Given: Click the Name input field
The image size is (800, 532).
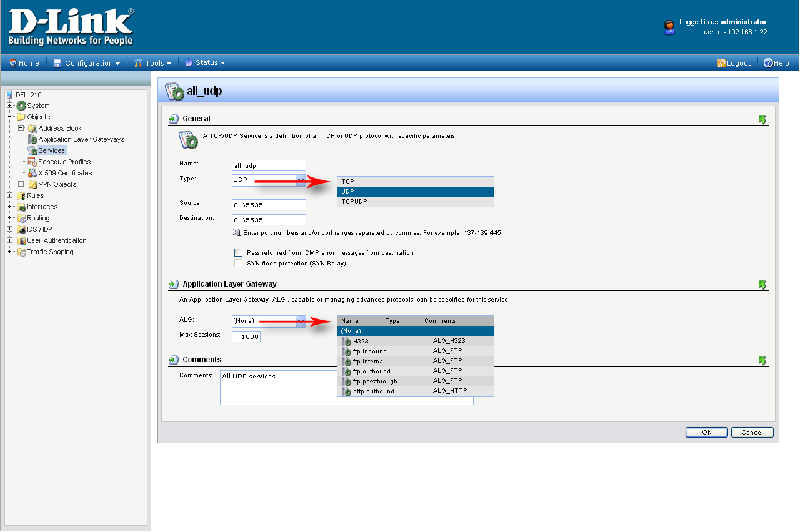Looking at the screenshot, I should (x=269, y=165).
